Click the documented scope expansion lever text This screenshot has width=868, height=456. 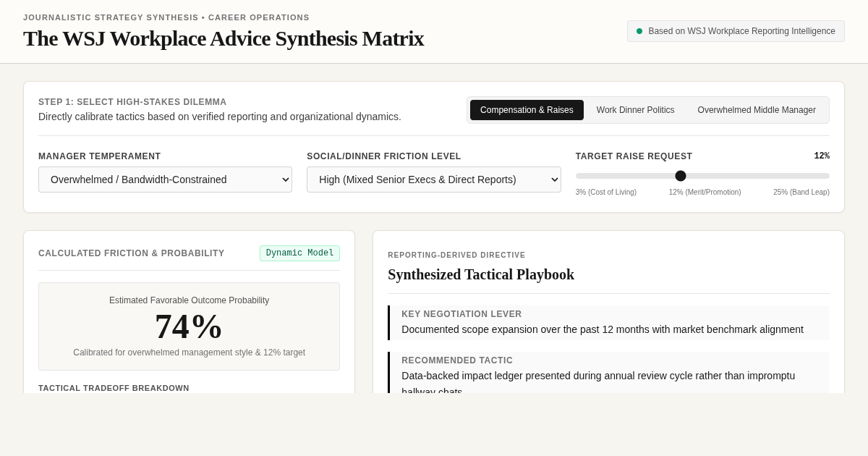tap(603, 329)
